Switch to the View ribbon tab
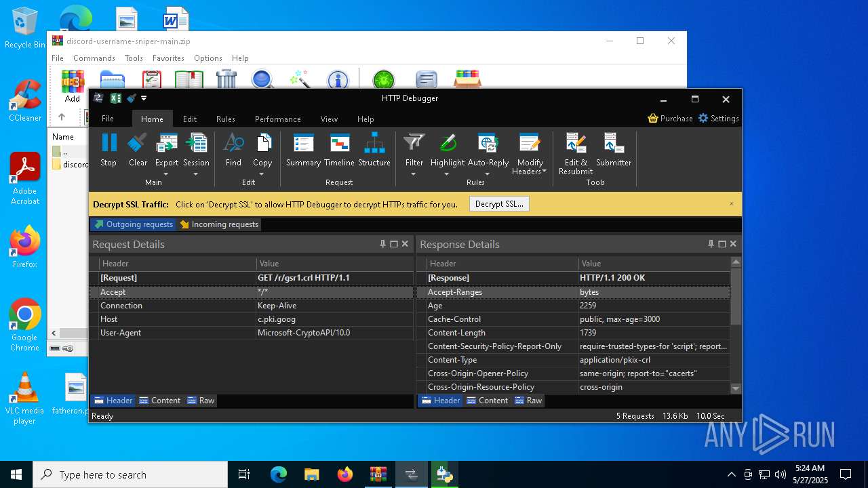868x488 pixels. [329, 119]
